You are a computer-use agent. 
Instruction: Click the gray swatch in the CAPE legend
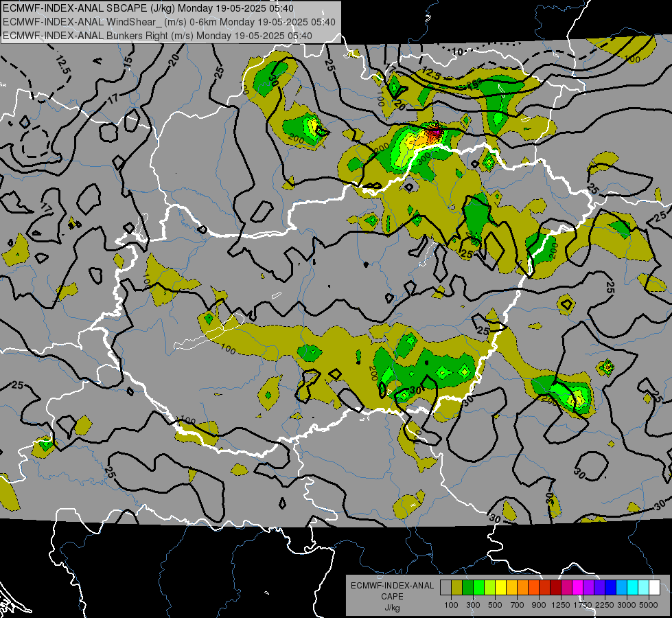[x=445, y=588]
